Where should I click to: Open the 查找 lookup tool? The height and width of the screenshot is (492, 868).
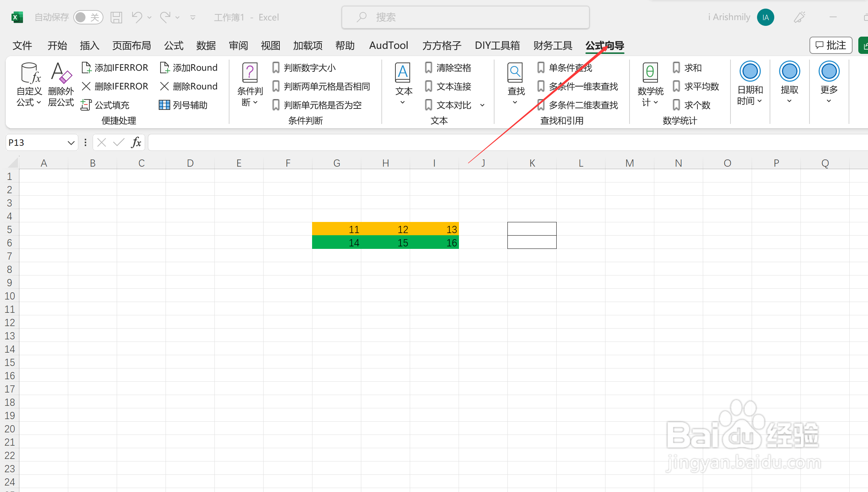point(516,85)
